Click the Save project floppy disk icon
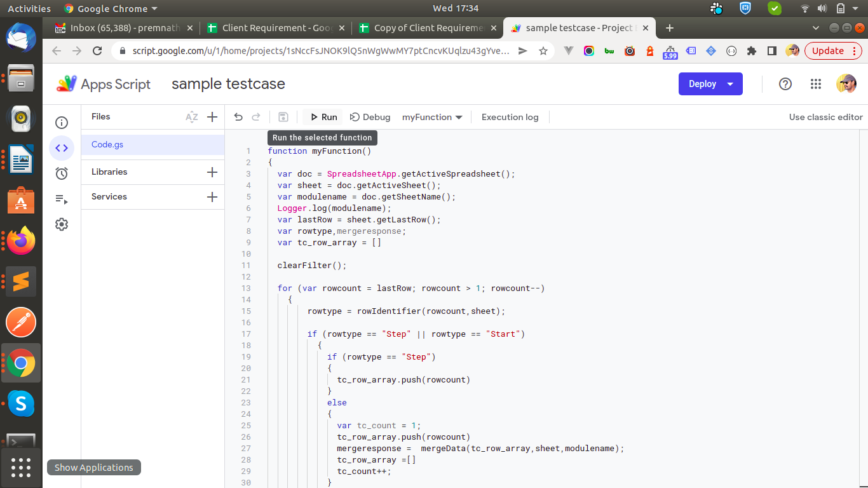Screen dimensions: 868x488 283,117
